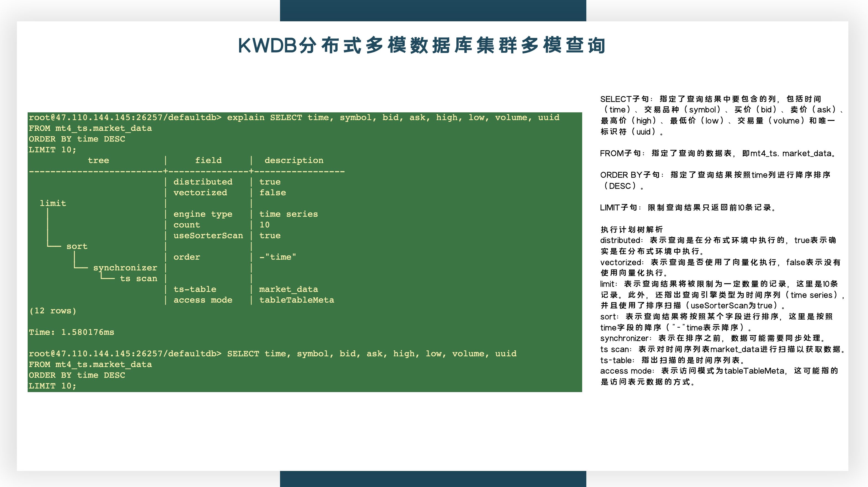Click the "SELECT子句" explanation paragraph
Viewport: 868px width, 487px height.
pyautogui.click(x=722, y=115)
